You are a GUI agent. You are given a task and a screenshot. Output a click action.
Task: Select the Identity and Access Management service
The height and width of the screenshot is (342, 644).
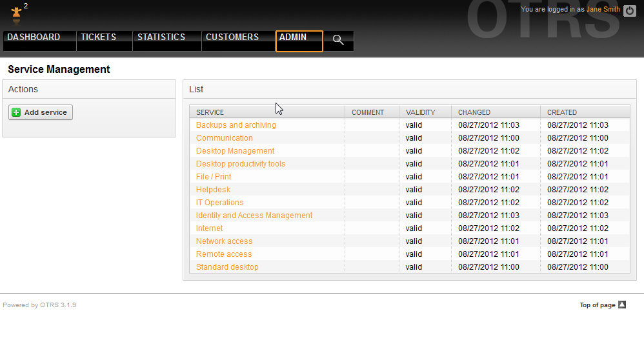[254, 216]
